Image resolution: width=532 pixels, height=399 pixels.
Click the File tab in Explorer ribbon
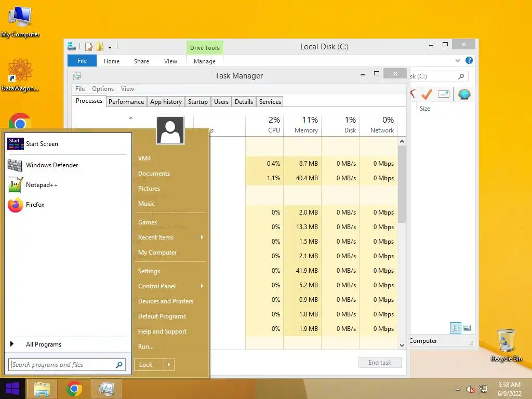coord(82,61)
